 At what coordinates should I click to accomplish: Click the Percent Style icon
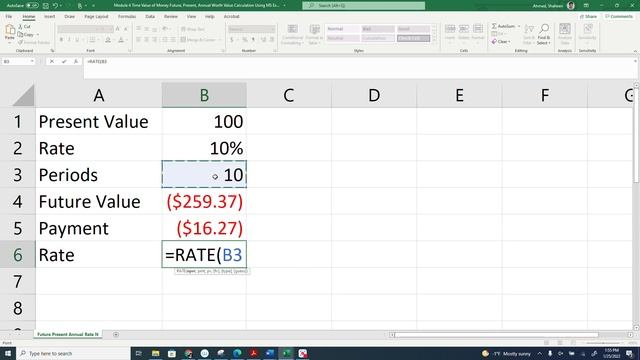[x=244, y=40]
